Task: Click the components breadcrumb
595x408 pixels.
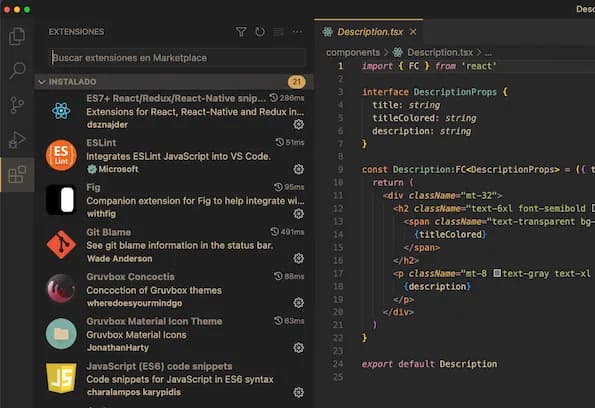Action: [x=353, y=52]
